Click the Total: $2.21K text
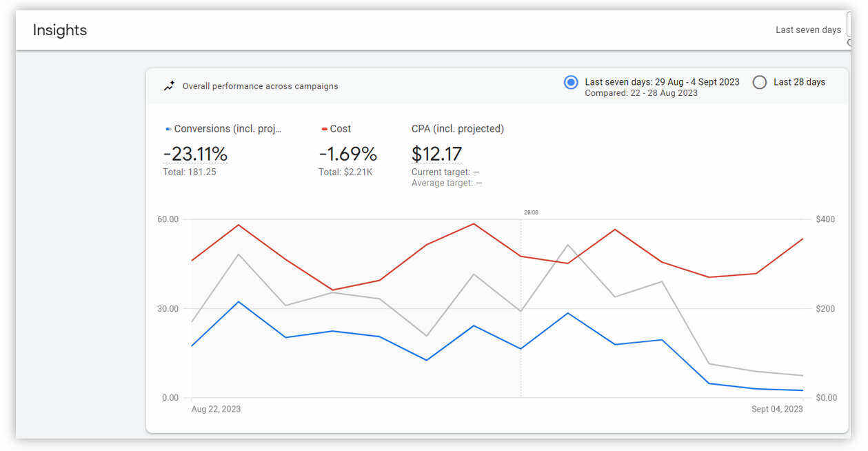 [345, 172]
